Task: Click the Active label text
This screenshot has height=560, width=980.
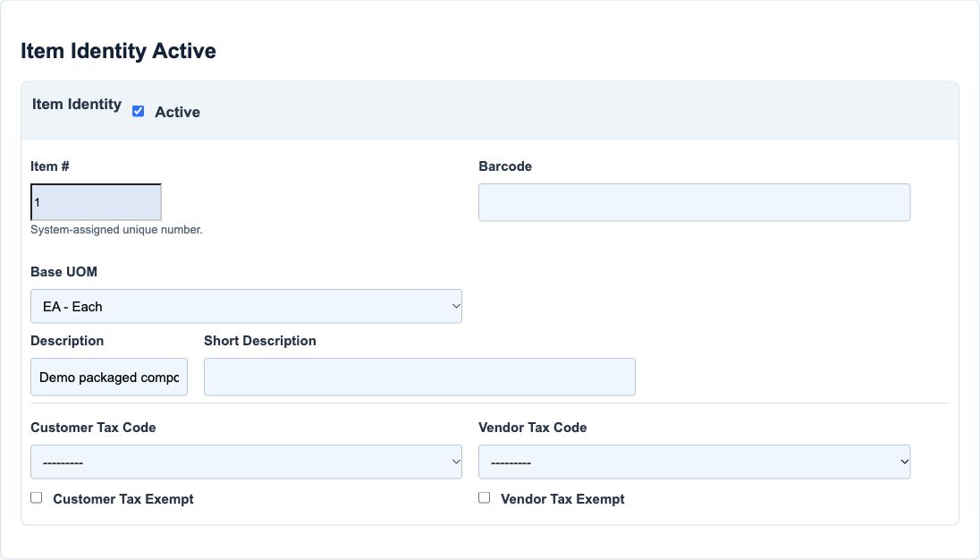Action: point(178,112)
